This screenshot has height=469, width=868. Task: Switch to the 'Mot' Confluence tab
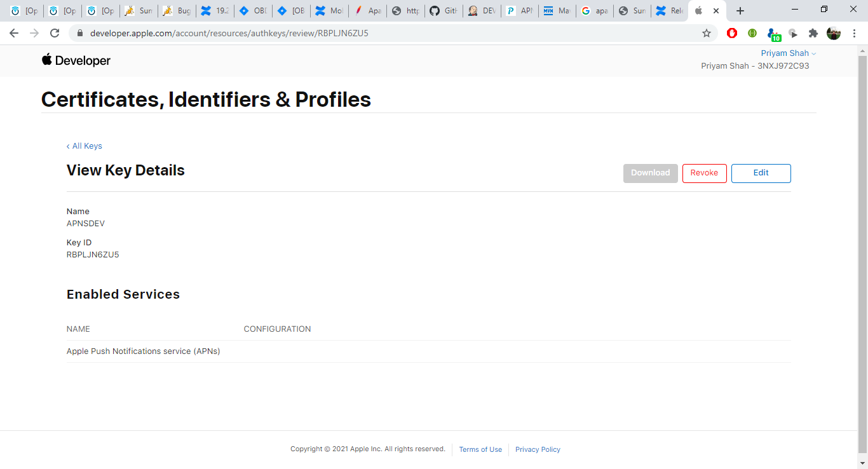pyautogui.click(x=329, y=11)
